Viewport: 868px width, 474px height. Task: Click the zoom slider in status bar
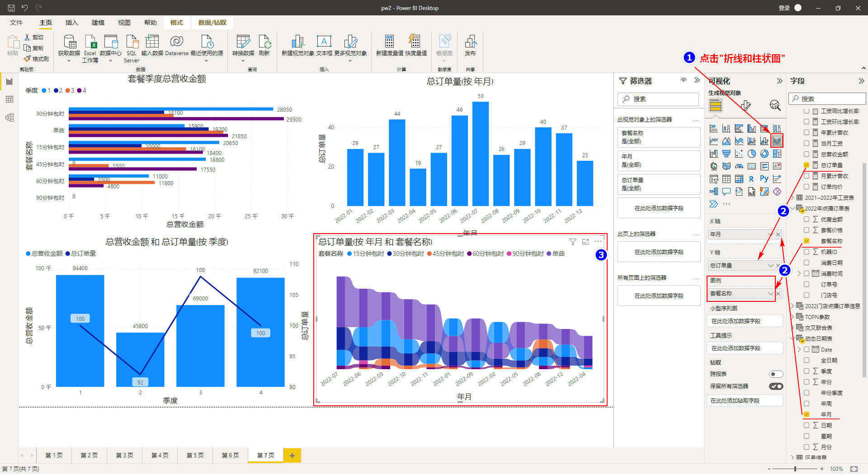tap(795, 469)
